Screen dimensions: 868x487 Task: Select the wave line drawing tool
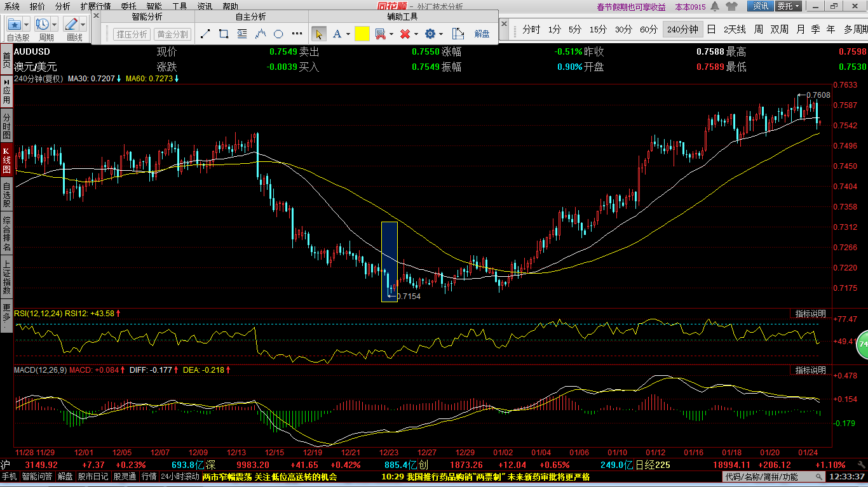click(x=260, y=34)
